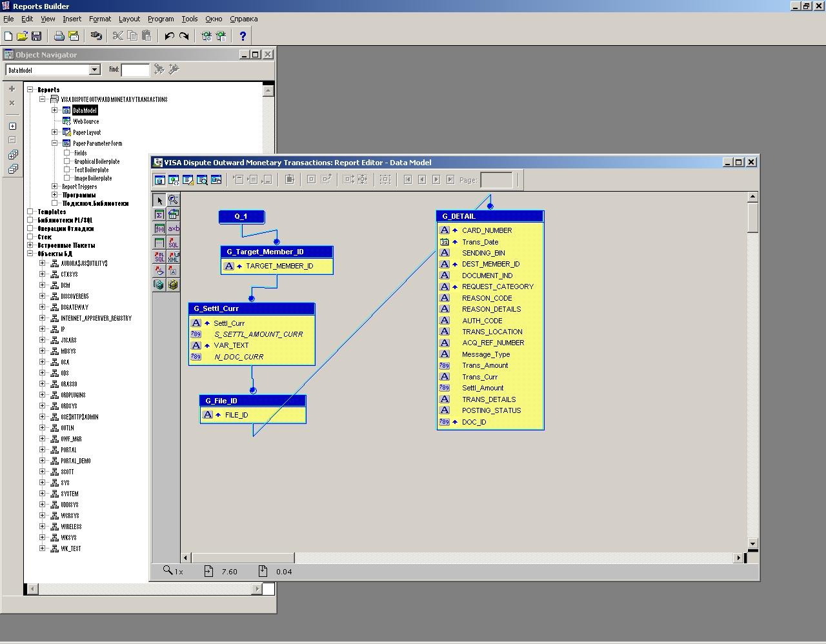Go to first page button in editor toolbar

(408, 179)
